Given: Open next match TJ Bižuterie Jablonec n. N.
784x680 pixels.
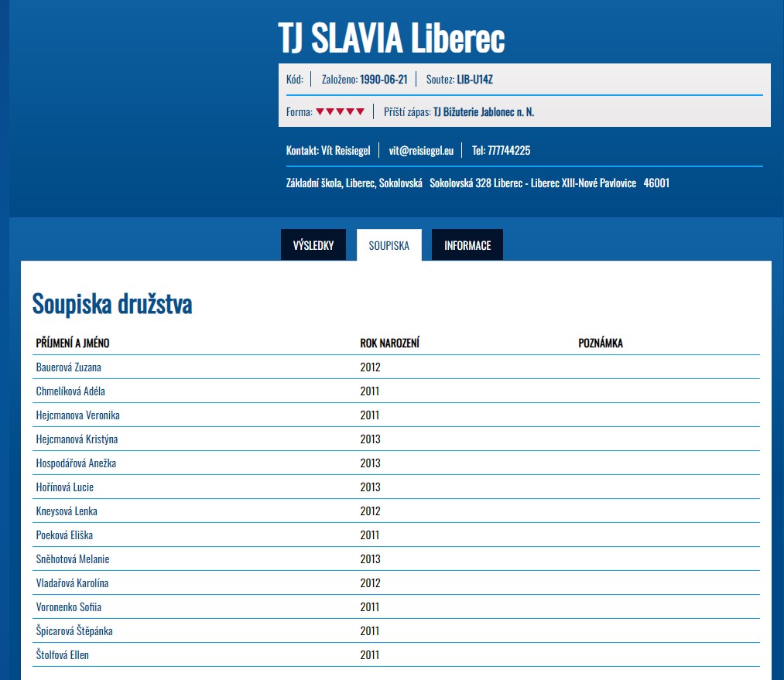Looking at the screenshot, I should point(484,112).
